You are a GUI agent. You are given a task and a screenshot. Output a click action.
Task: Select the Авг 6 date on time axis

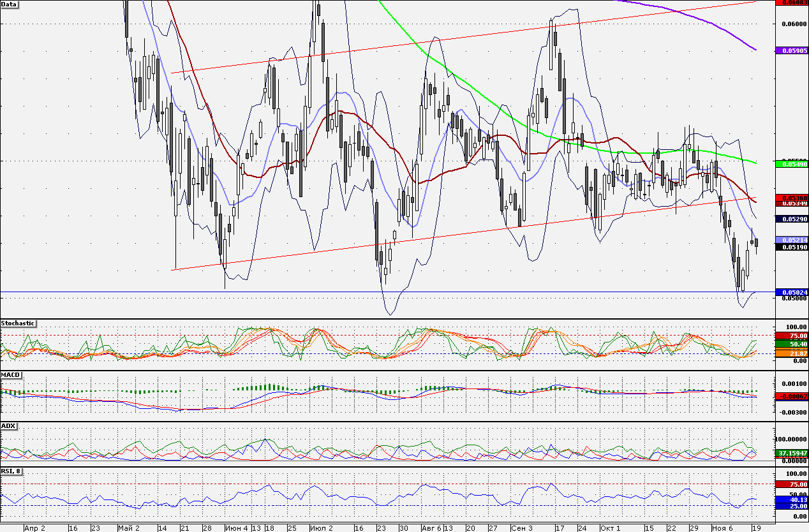[431, 528]
